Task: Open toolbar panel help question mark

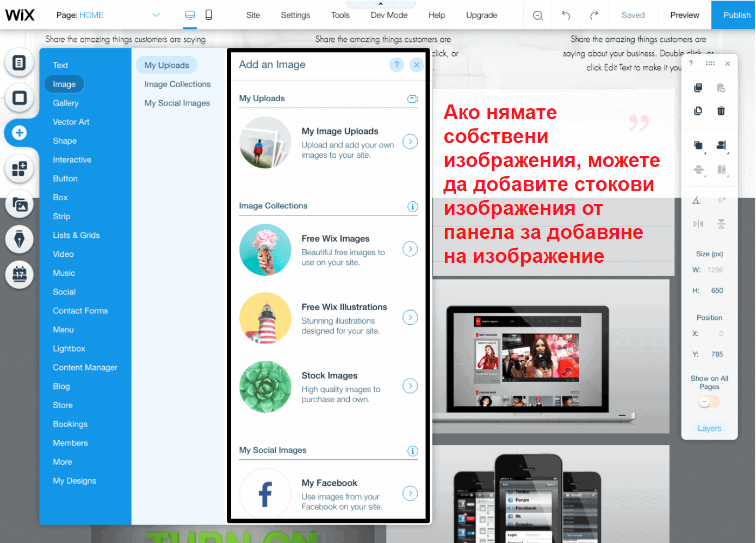Action: tap(691, 64)
